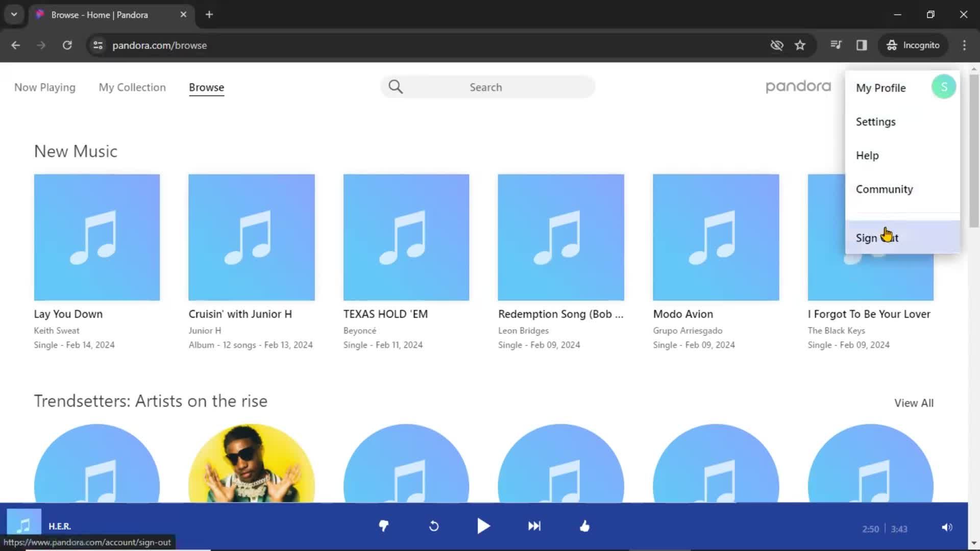Click the search magnifier icon

click(x=396, y=87)
